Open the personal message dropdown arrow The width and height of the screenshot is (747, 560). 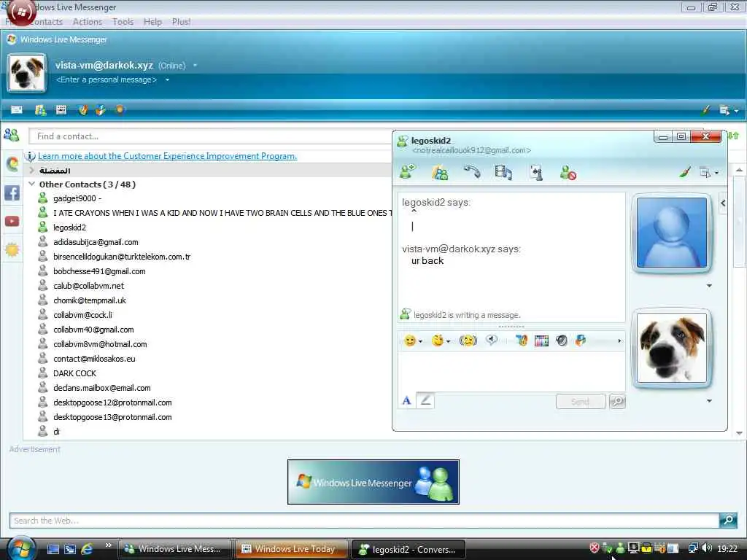click(x=167, y=79)
